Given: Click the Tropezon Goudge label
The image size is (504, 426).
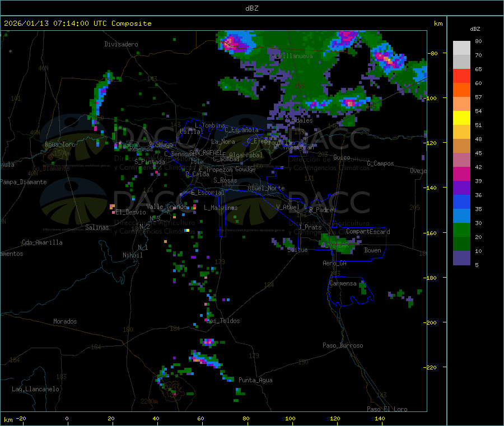Looking at the screenshot, I should [231, 169].
